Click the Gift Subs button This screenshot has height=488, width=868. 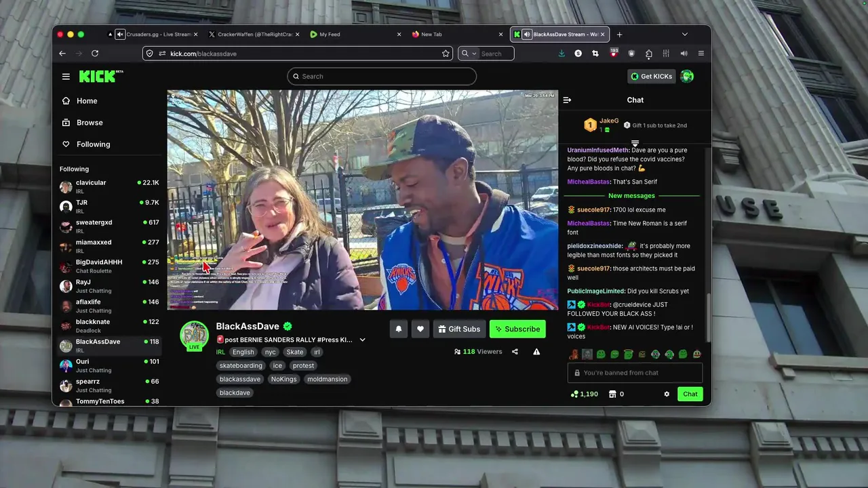(x=459, y=329)
